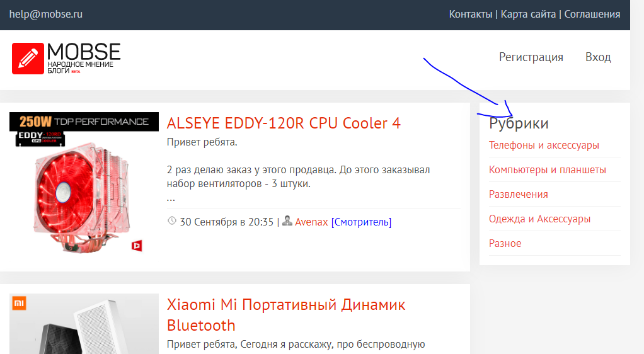Choose the Одежда и Аксессуары category
Viewport: 644px width, 354px height.
click(539, 219)
